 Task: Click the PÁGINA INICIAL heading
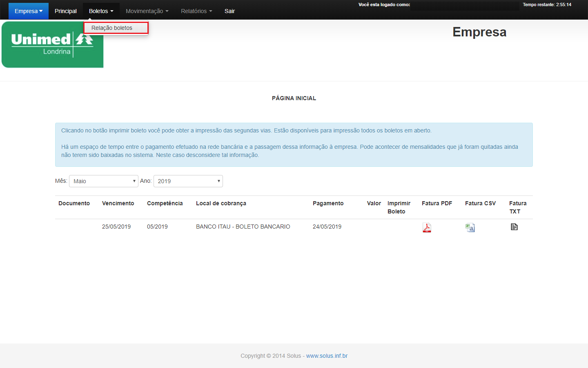click(x=294, y=98)
